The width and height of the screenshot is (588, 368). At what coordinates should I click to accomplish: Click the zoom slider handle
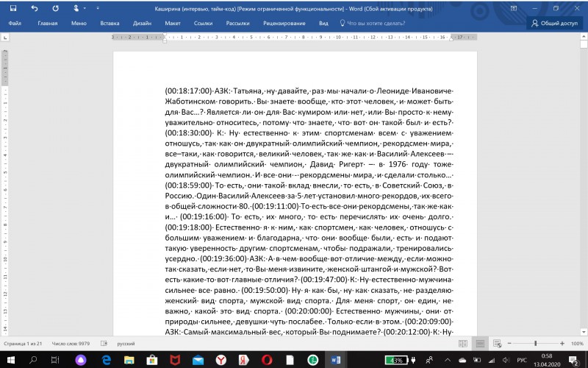(x=536, y=344)
